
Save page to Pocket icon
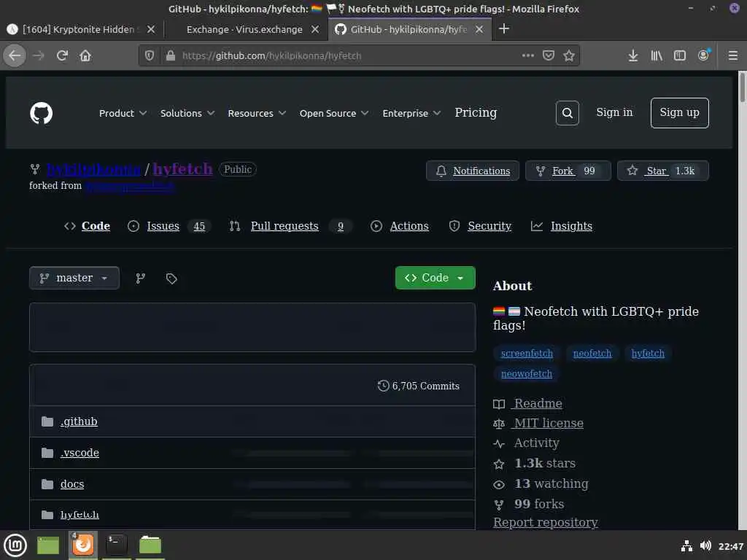[x=549, y=55]
